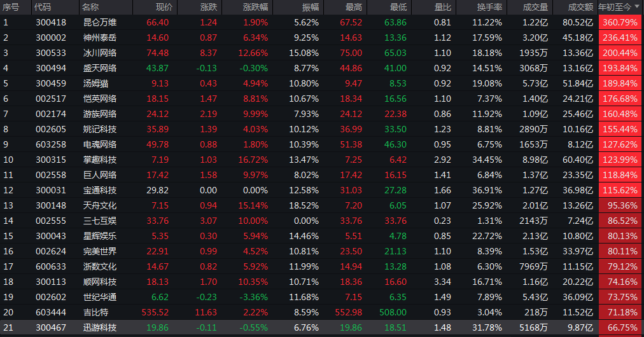Click the 36.91% turnover rate cell
Image resolution: width=644 pixels, height=337 pixels.
tap(487, 190)
